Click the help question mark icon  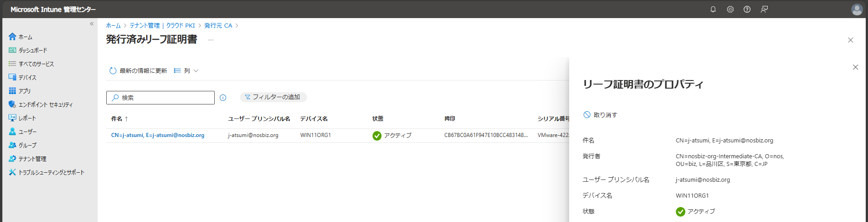pos(747,9)
